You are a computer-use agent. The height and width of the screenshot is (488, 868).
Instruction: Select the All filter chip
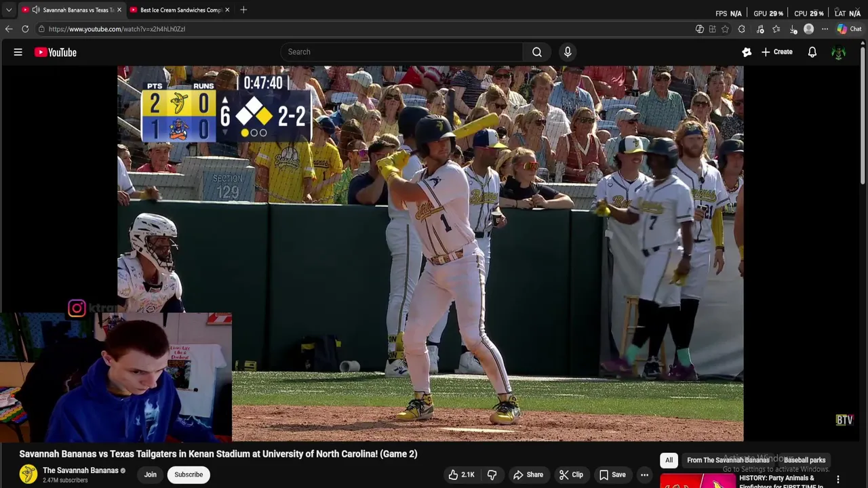pos(669,460)
